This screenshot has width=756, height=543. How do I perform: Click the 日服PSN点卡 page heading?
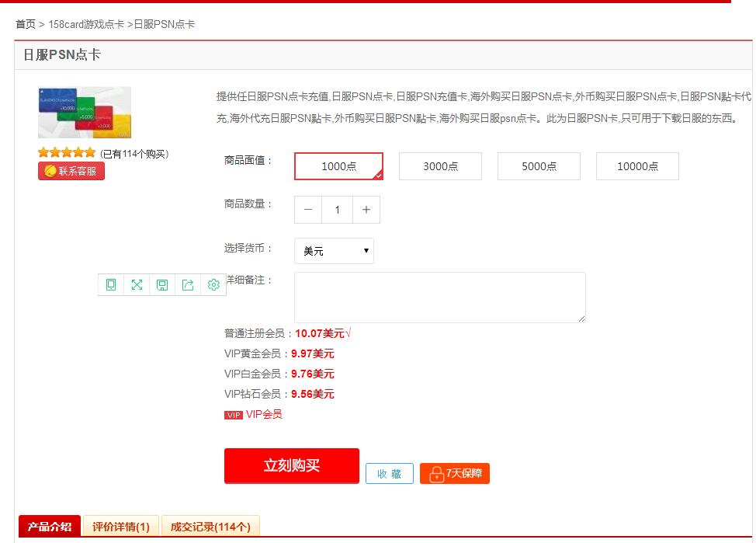(62, 54)
